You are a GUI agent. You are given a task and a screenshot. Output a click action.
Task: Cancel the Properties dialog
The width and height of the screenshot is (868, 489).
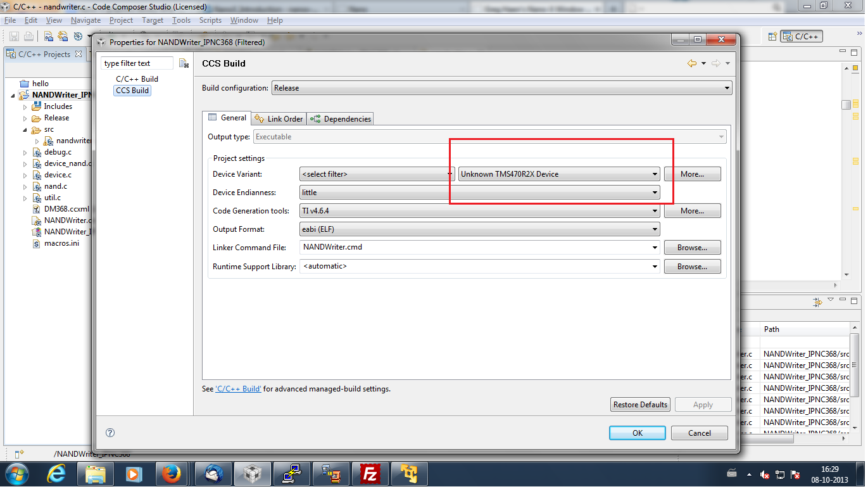coord(700,433)
